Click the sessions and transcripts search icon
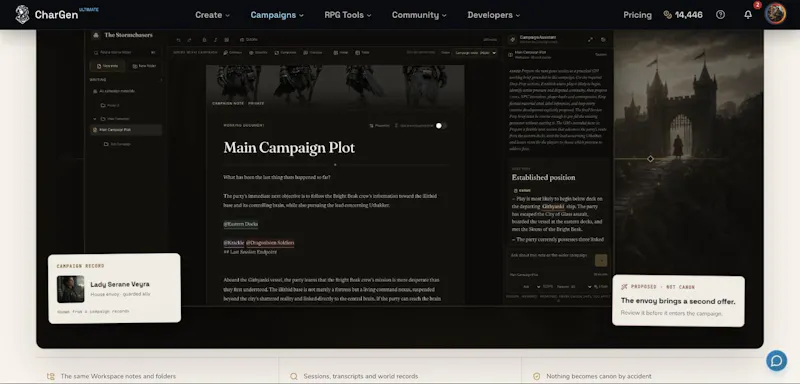800x384 pixels. tap(293, 376)
